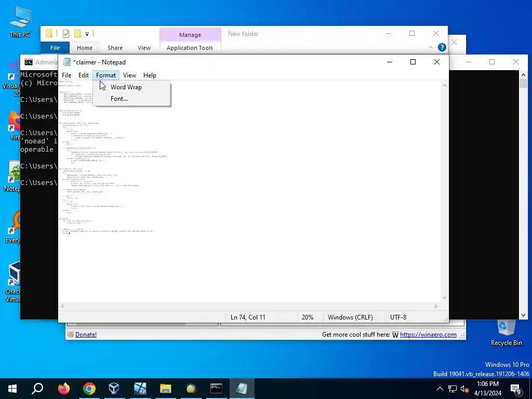The height and width of the screenshot is (399, 532).
Task: Maximize the Notepad window
Action: [413, 62]
